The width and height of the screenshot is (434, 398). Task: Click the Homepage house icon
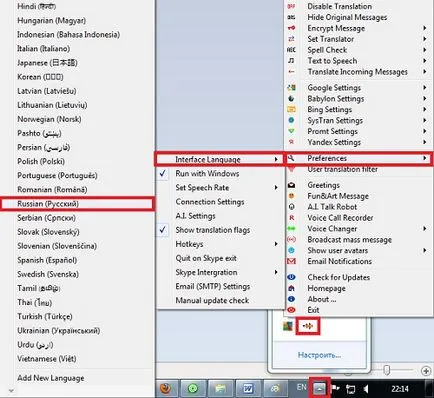coord(291,288)
